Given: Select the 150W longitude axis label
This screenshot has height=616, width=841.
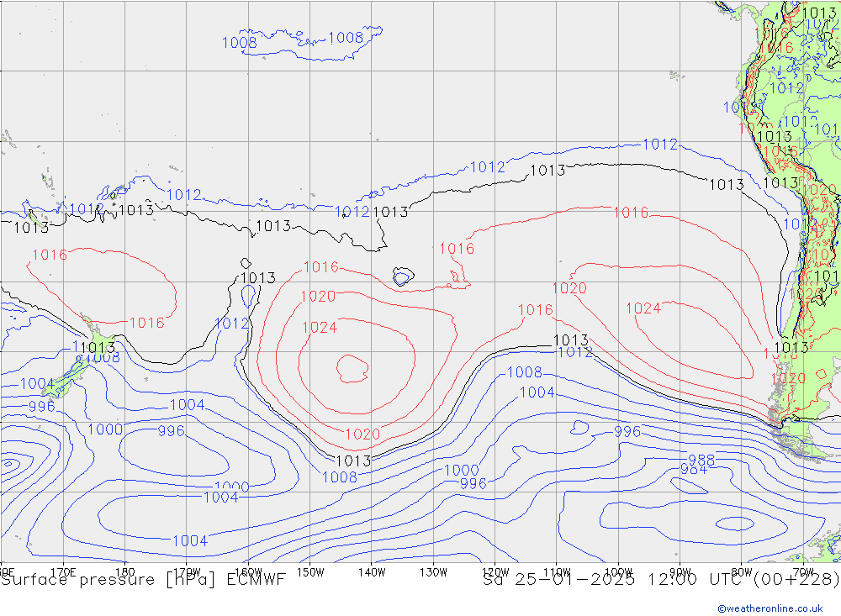Looking at the screenshot, I should point(310,572).
